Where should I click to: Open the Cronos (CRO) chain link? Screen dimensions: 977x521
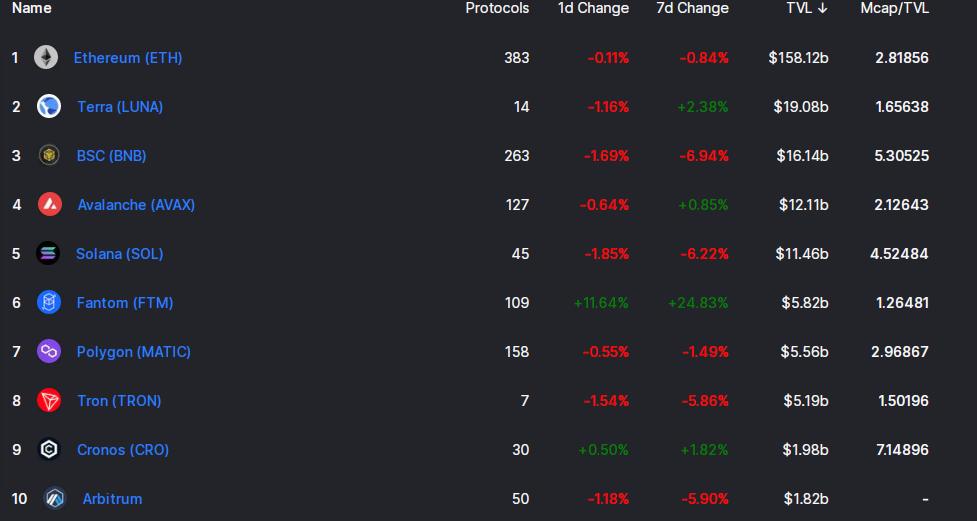click(x=123, y=450)
